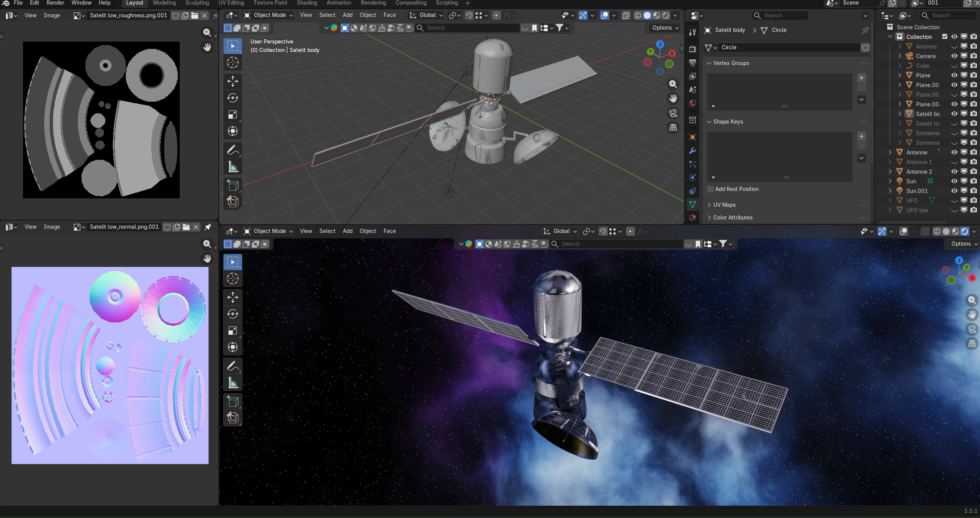Enable the Add Rest Position checkbox
This screenshot has width=980, height=518.
(x=711, y=189)
